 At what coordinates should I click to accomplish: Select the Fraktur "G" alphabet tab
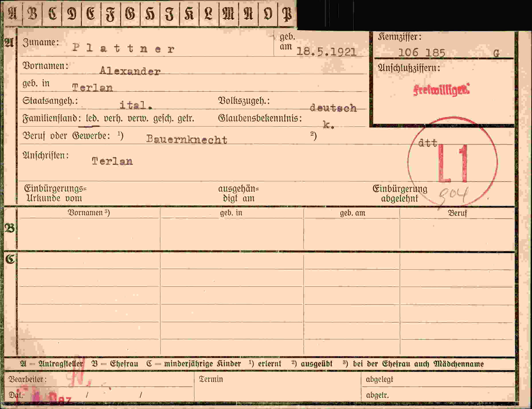[x=130, y=13]
